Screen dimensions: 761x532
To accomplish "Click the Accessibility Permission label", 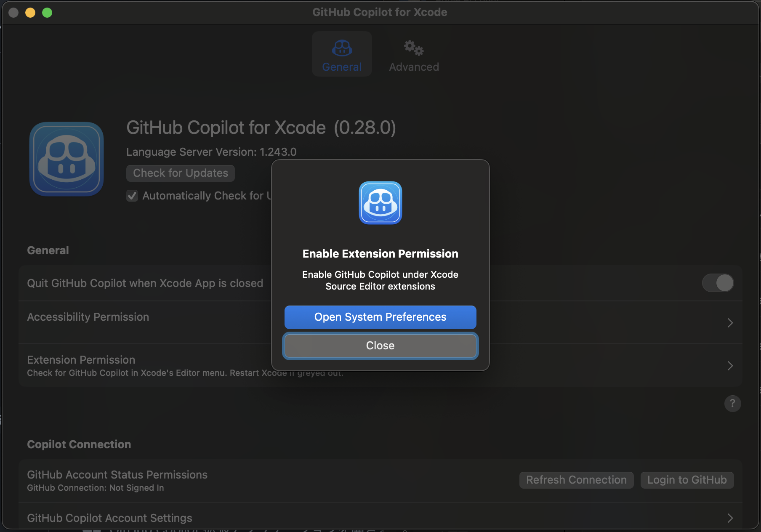I will click(88, 317).
